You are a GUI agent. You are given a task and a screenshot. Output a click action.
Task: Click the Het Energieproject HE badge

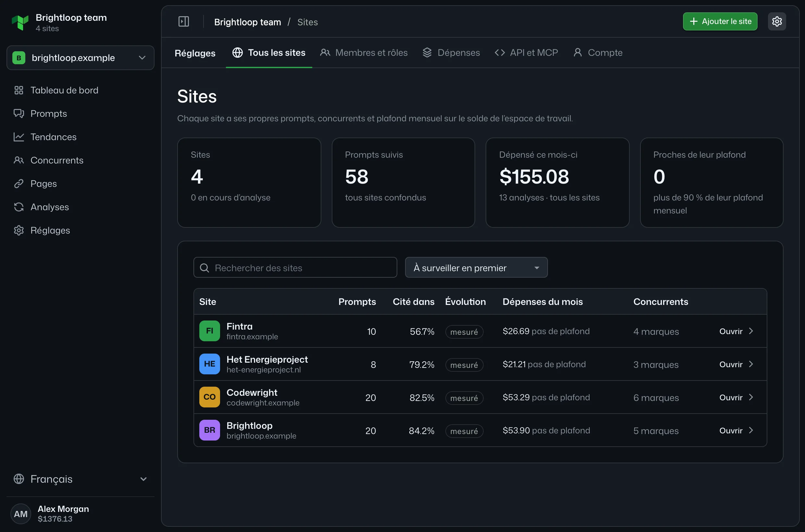209,364
